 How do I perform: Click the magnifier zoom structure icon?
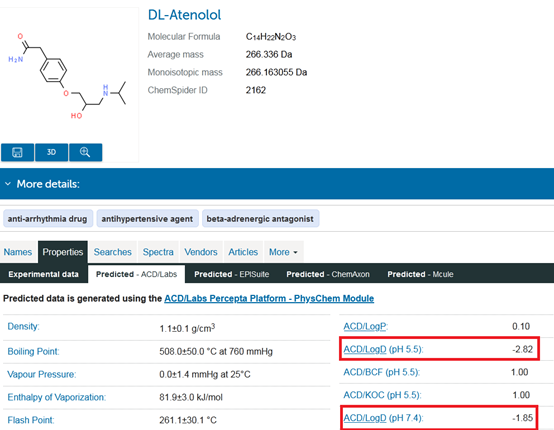coord(86,152)
